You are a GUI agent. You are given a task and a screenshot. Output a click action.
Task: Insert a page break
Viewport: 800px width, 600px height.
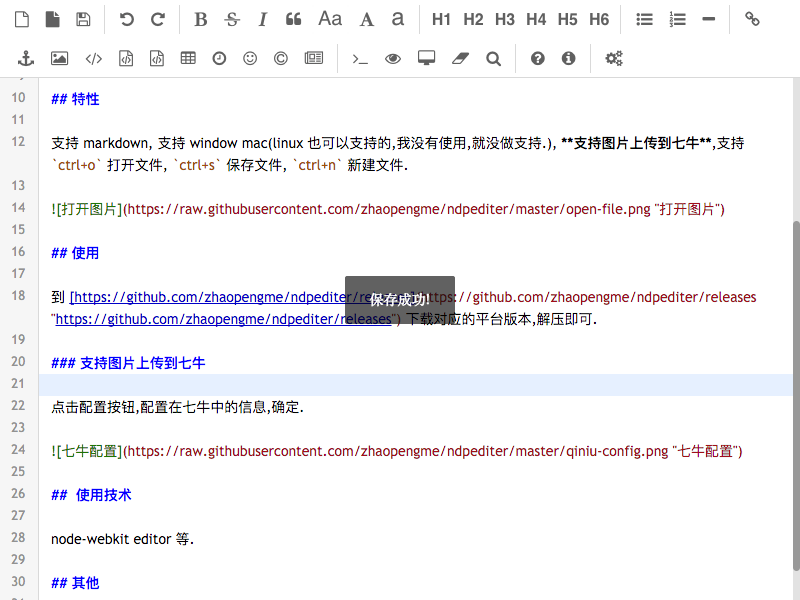tap(314, 58)
